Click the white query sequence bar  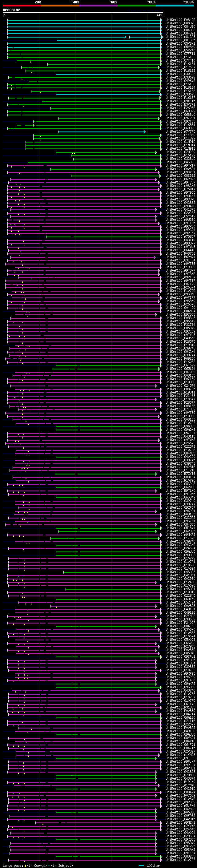[x=83, y=13]
